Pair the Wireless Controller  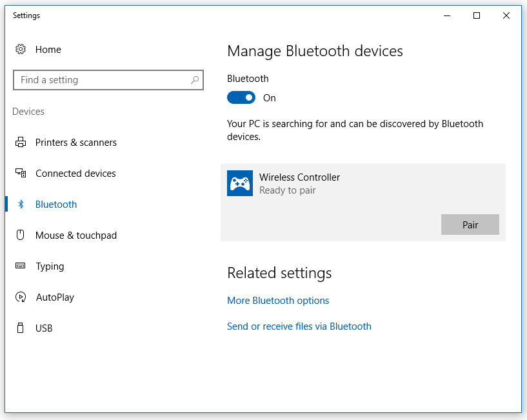point(470,225)
